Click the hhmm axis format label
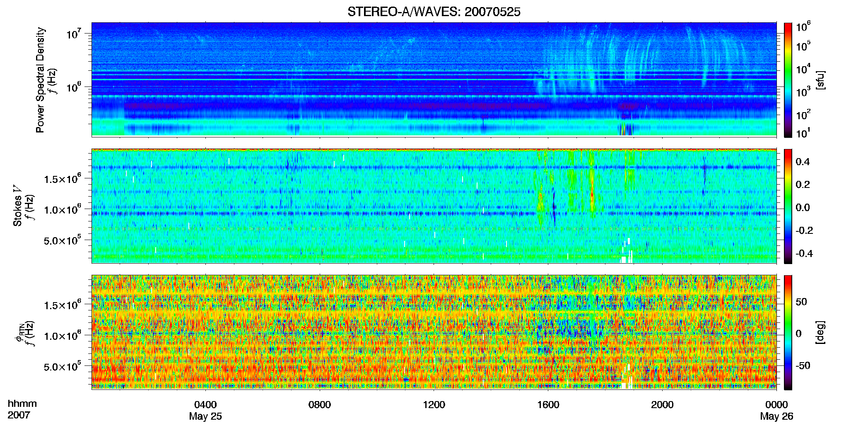 (x=22, y=404)
